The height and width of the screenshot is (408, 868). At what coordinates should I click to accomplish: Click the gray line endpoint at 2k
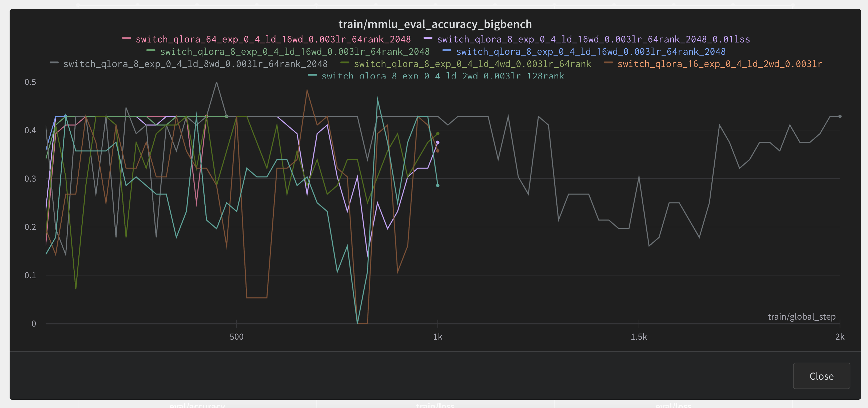point(840,116)
